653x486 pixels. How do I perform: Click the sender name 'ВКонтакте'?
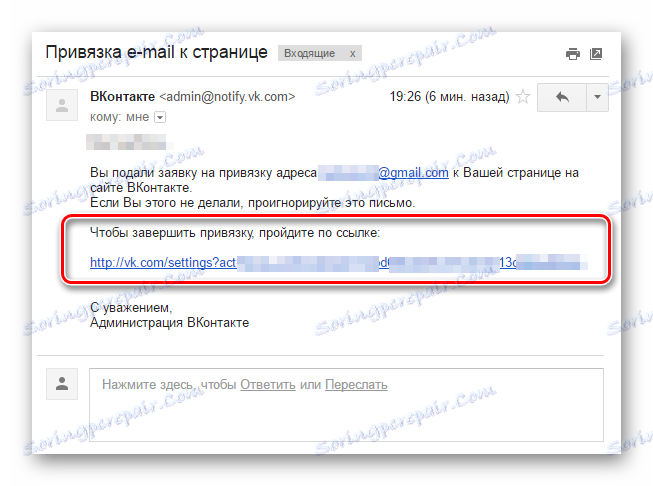122,97
